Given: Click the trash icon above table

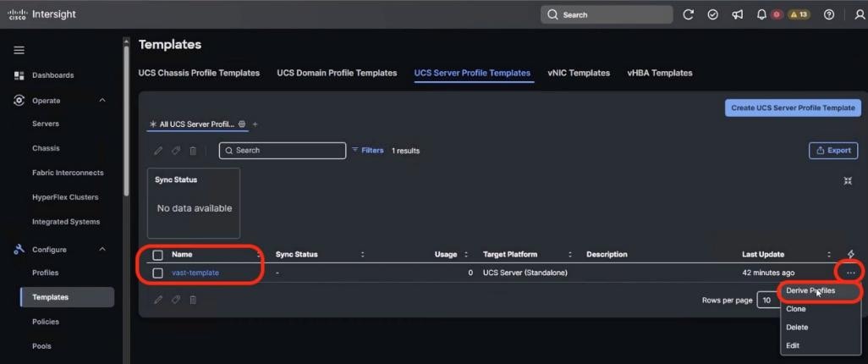Looking at the screenshot, I should (193, 150).
